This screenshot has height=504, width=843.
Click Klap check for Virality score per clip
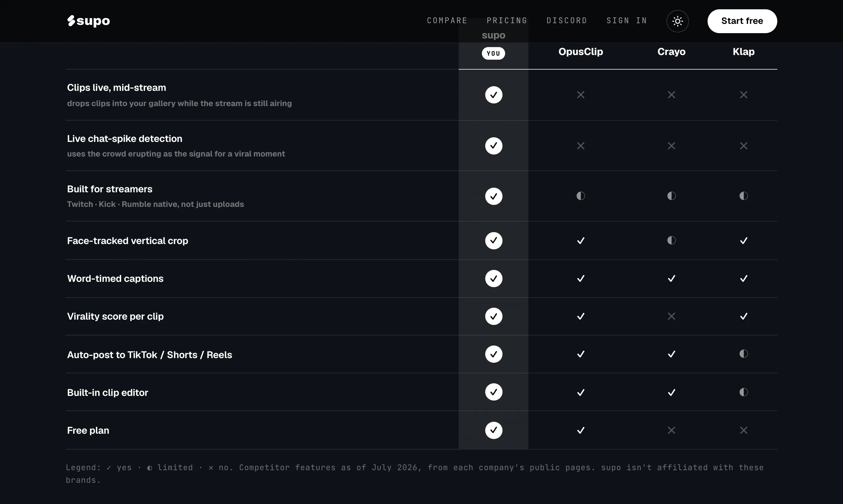click(x=743, y=316)
